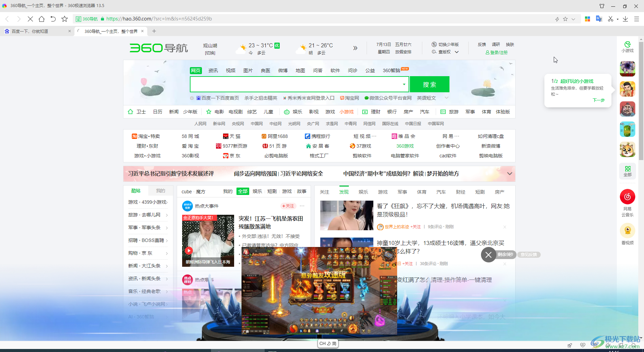Open the translate extension icon
The width and height of the screenshot is (644, 352).
tap(599, 19)
